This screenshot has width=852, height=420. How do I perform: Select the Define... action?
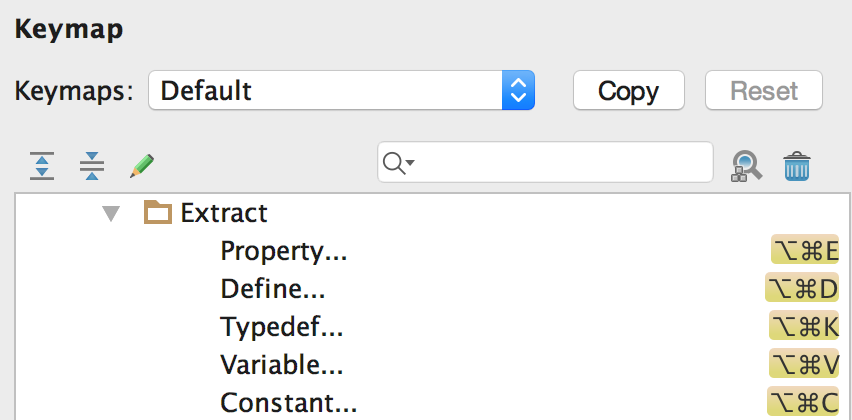tap(273, 289)
